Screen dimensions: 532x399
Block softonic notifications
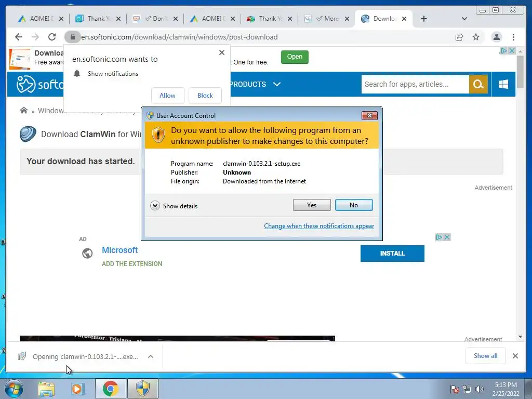click(205, 96)
